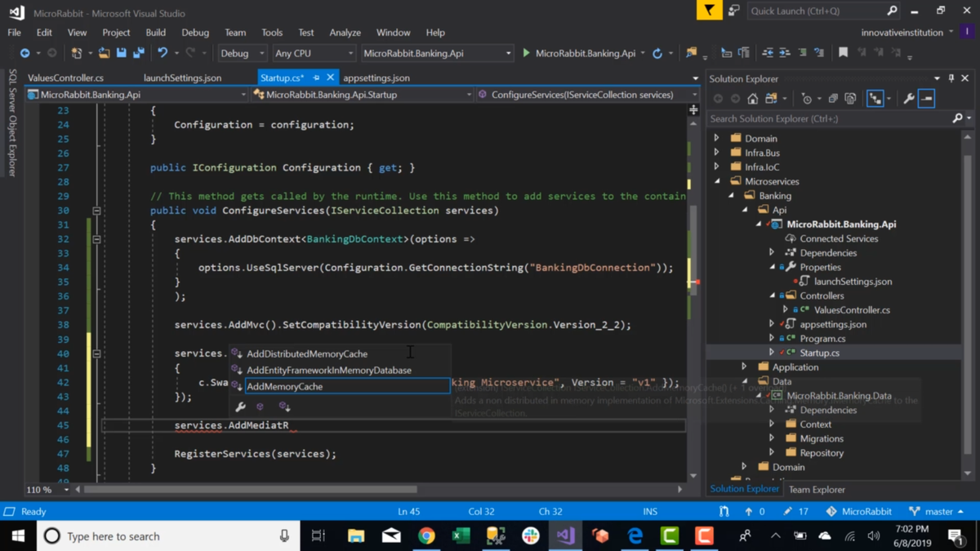Screen dimensions: 980x551
Task: Open the Debug menu
Action: click(x=195, y=33)
